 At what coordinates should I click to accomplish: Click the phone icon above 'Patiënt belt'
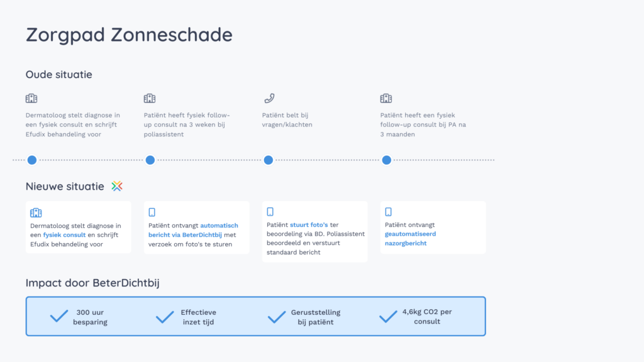point(269,99)
